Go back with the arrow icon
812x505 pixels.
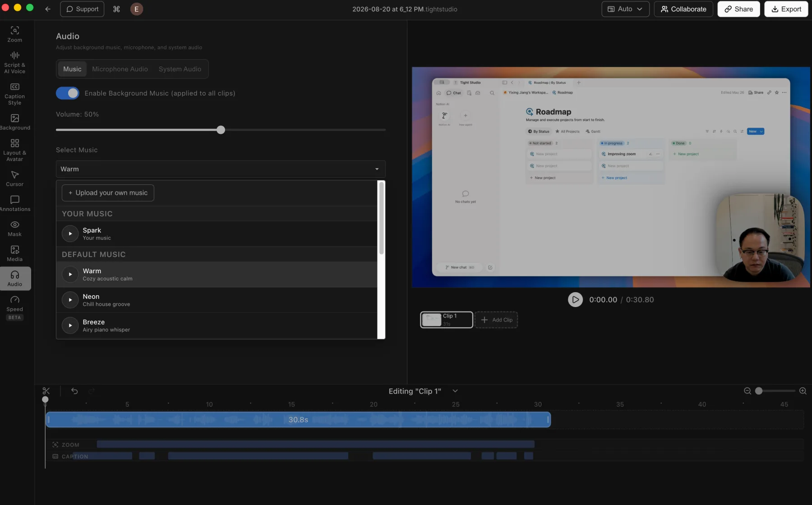click(x=48, y=9)
